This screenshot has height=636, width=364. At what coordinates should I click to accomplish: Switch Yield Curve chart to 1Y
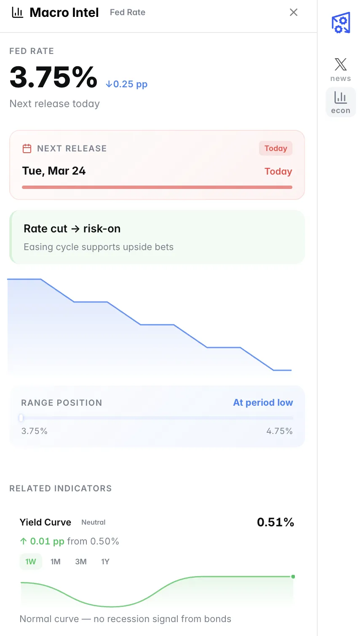click(x=105, y=561)
